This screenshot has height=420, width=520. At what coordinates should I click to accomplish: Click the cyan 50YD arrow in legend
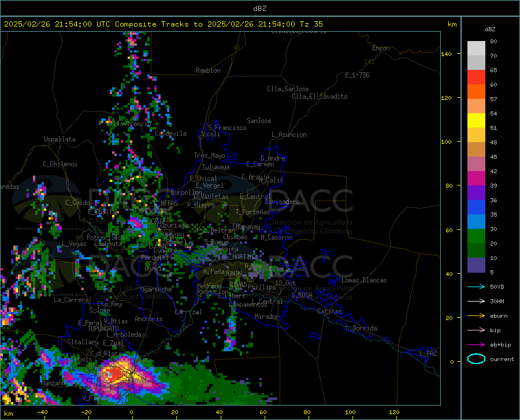[x=476, y=287]
